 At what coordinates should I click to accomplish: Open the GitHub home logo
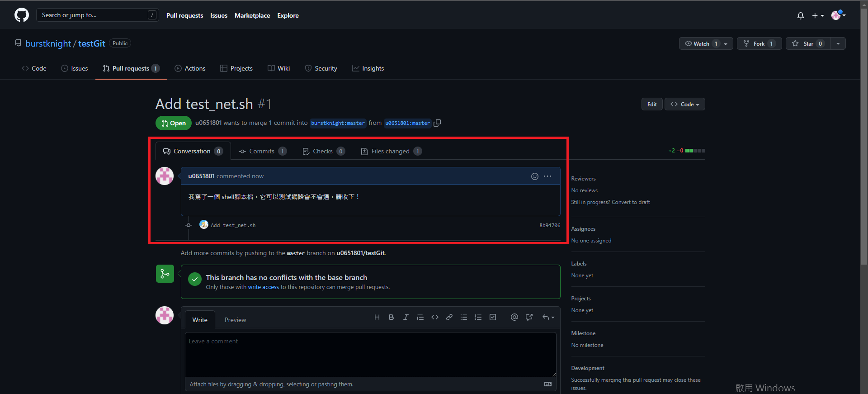22,15
